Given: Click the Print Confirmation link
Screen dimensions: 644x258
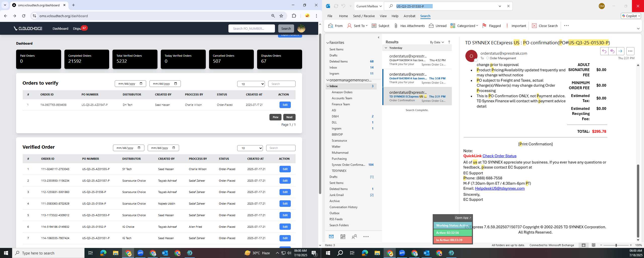Looking at the screenshot, I should click(535, 144).
